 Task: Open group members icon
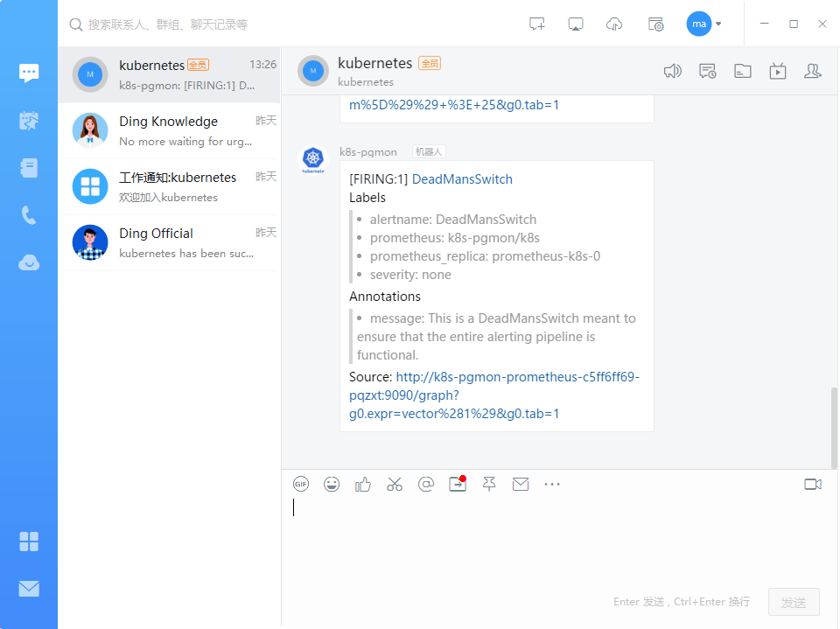[813, 71]
